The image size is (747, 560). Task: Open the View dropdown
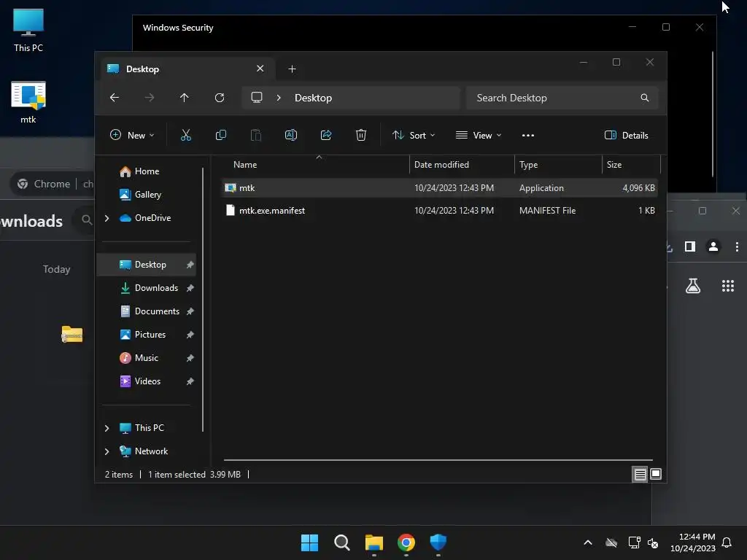coord(479,135)
